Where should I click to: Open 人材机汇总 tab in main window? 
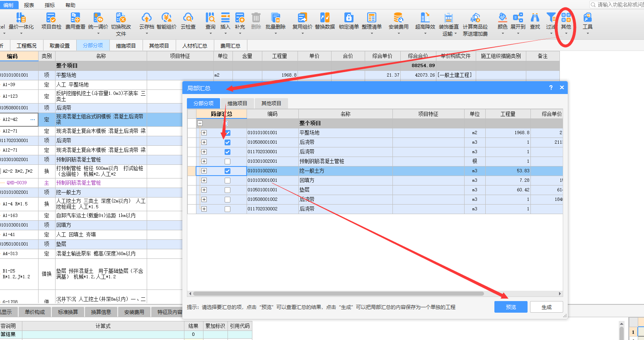point(195,46)
